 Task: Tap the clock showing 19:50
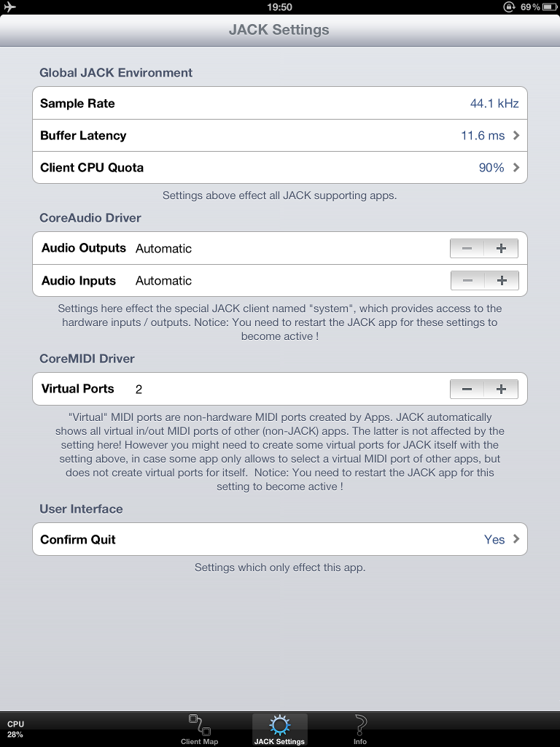click(280, 7)
